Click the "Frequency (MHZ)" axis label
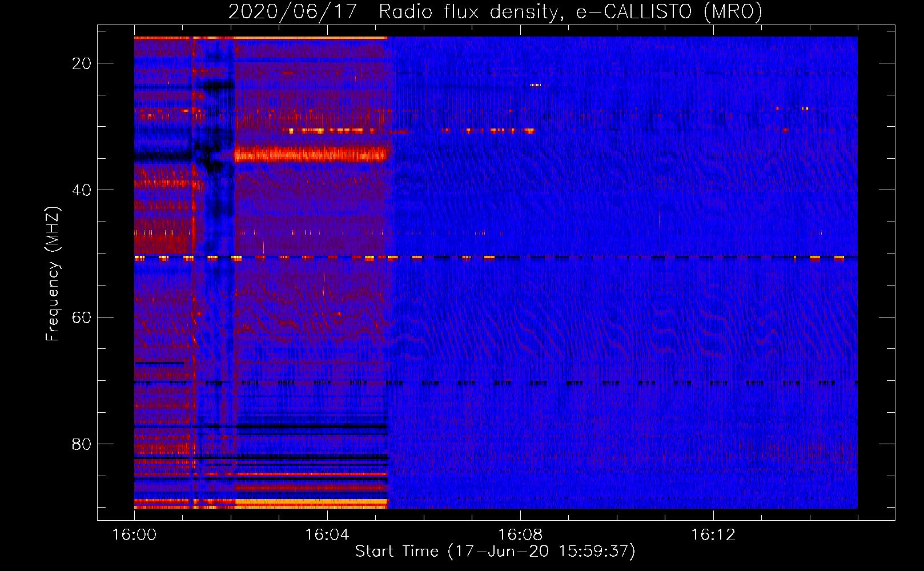Screen dimensions: 924x571 click(53, 274)
